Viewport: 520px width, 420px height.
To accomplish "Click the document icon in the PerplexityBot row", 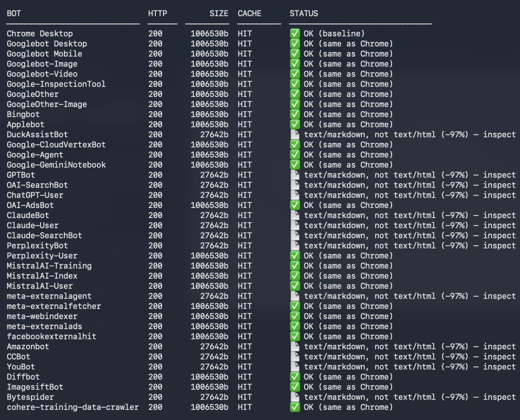I will [295, 246].
